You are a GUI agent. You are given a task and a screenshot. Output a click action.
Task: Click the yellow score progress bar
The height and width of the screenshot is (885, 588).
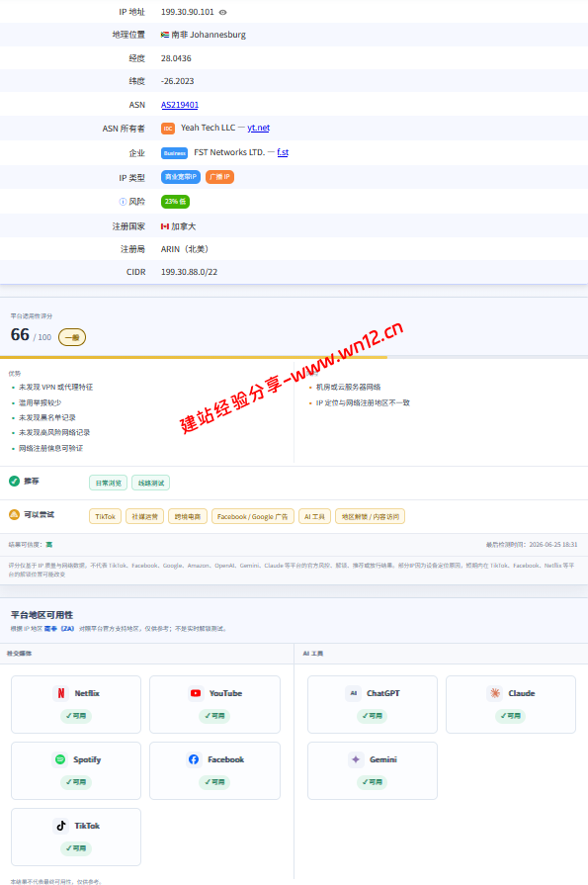194,357
